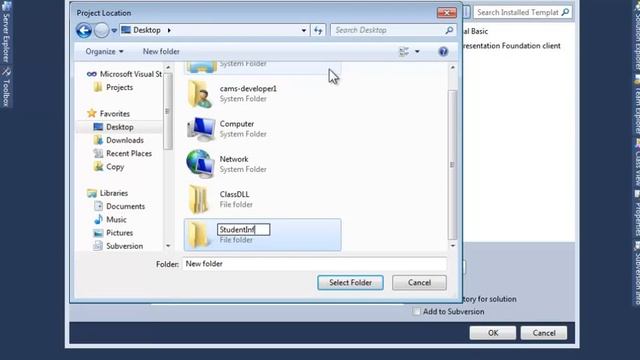640x360 pixels.
Task: Open Projects folder in navigation pane
Action: [x=113, y=87]
